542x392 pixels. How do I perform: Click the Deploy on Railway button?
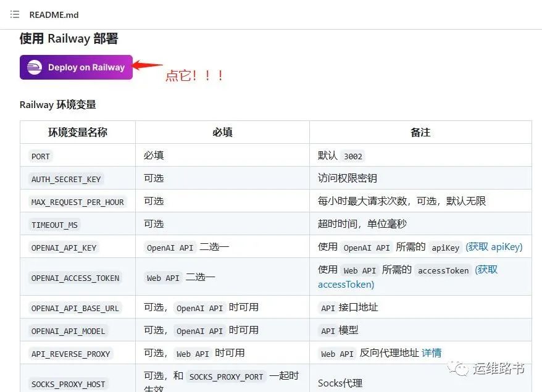coord(76,67)
